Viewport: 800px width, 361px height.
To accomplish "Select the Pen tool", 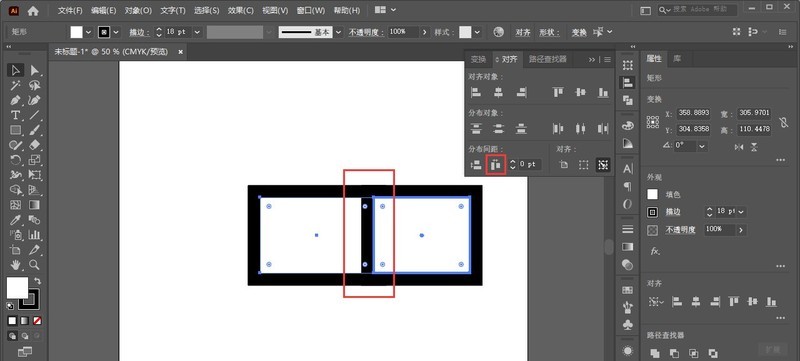I will click(x=16, y=100).
